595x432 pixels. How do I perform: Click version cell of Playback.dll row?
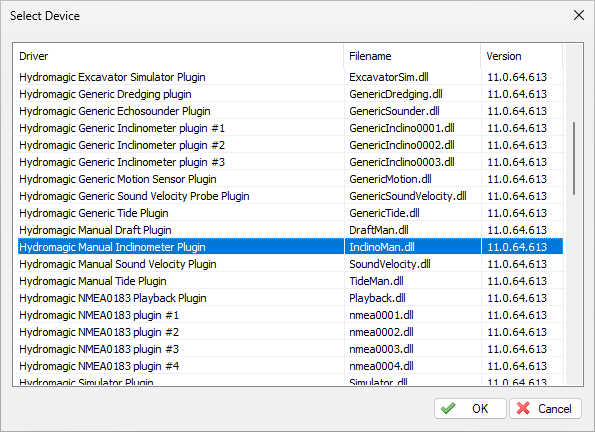(x=522, y=298)
